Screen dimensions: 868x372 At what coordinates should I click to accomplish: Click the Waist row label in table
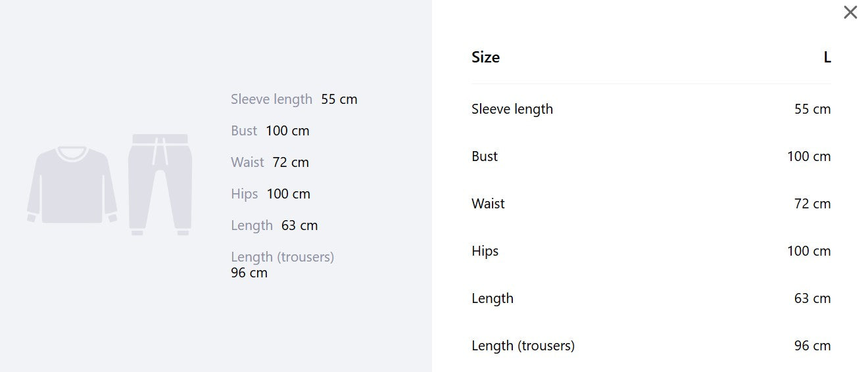tap(488, 204)
